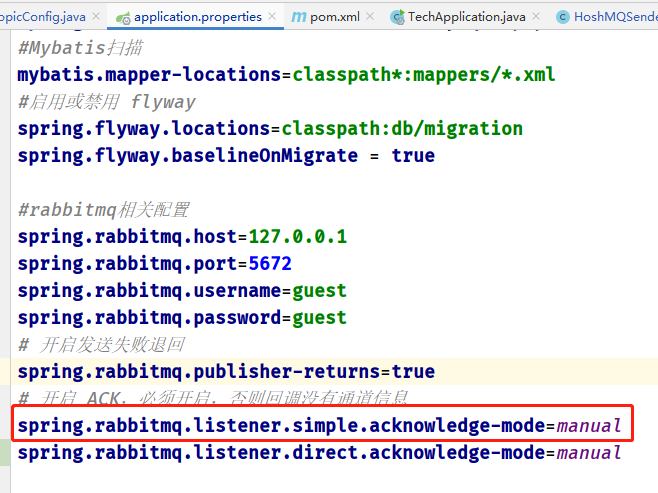Click the #rabbitmq comment line

(104, 210)
